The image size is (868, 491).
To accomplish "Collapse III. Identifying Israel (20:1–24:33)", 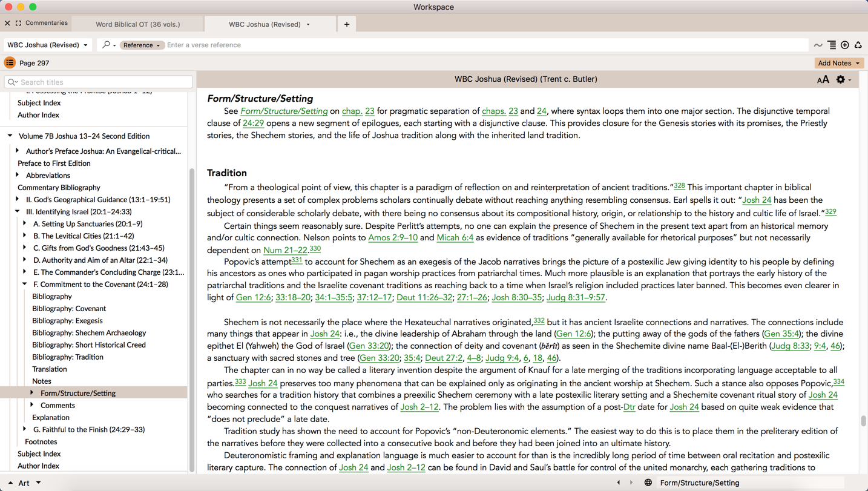I will coord(18,211).
